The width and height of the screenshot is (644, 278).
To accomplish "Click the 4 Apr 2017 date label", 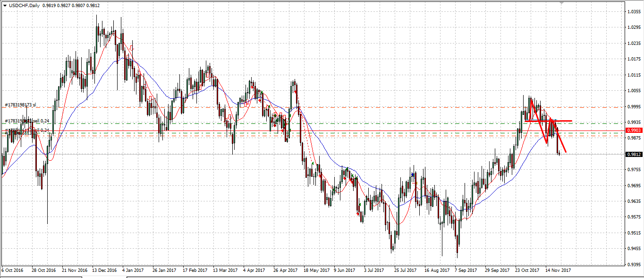I will (x=254, y=270).
